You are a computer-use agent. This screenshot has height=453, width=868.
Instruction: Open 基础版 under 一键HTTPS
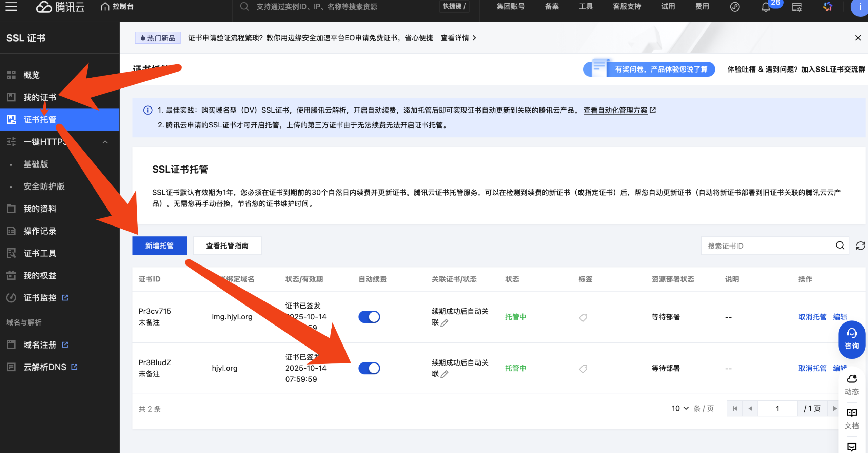pos(36,164)
